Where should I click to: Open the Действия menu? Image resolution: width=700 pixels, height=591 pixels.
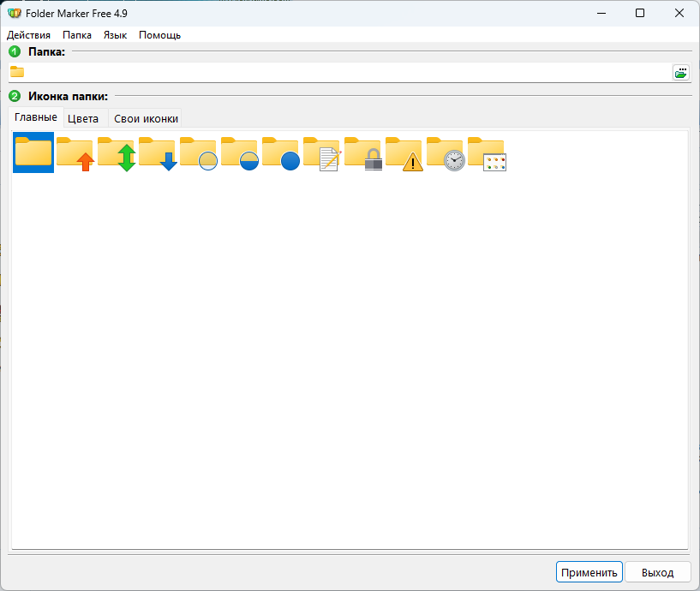28,35
